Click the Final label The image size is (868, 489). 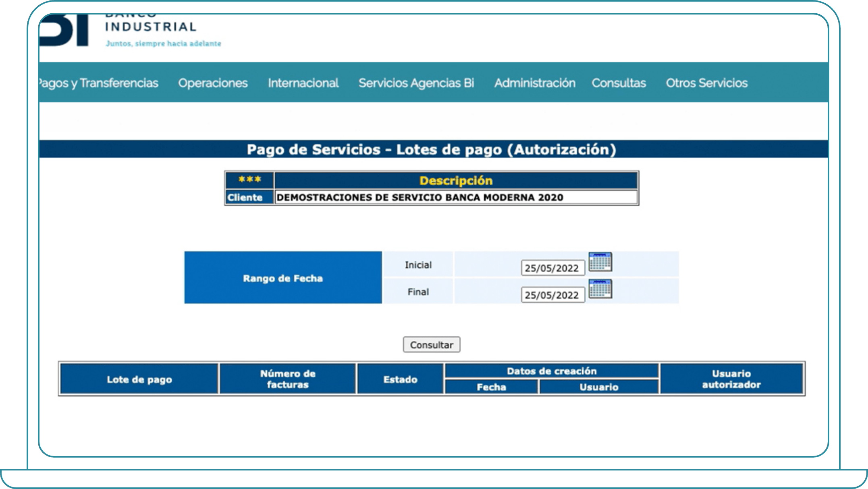[x=418, y=292]
